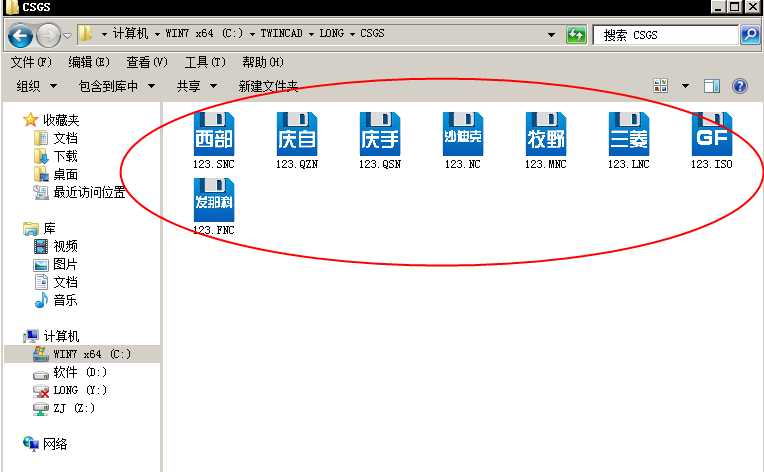Open 图片 library
The image size is (764, 472).
[x=56, y=264]
